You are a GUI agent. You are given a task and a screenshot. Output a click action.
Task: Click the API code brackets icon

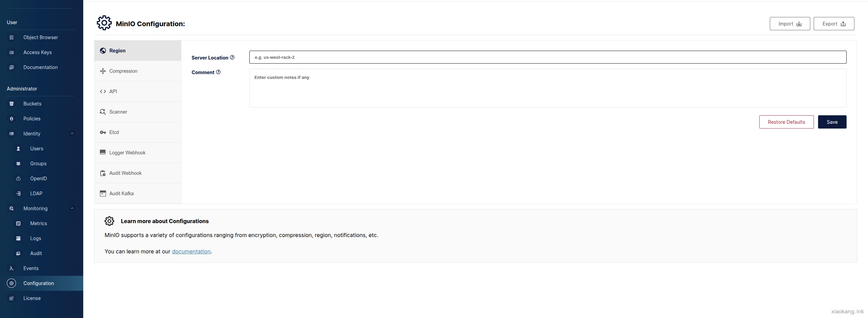point(103,91)
